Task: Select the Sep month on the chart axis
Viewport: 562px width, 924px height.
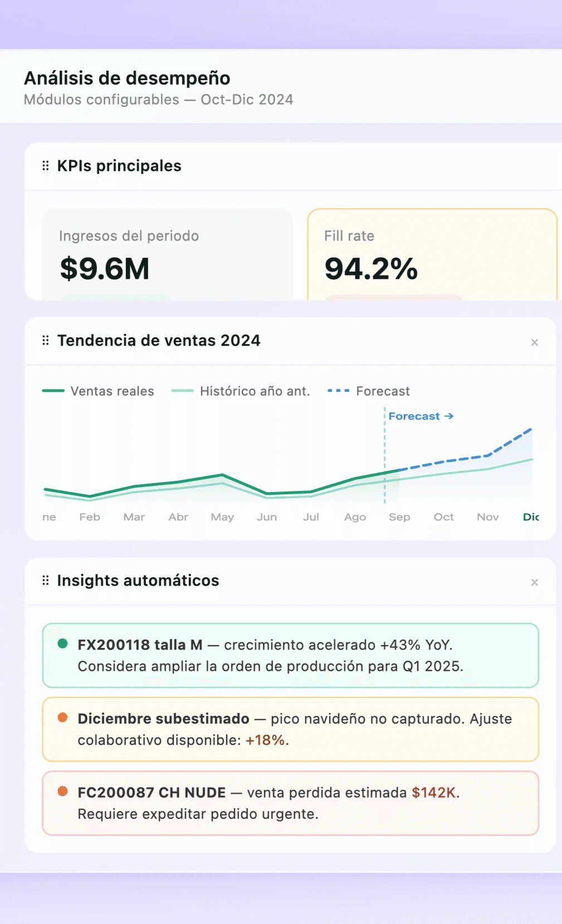Action: click(399, 517)
